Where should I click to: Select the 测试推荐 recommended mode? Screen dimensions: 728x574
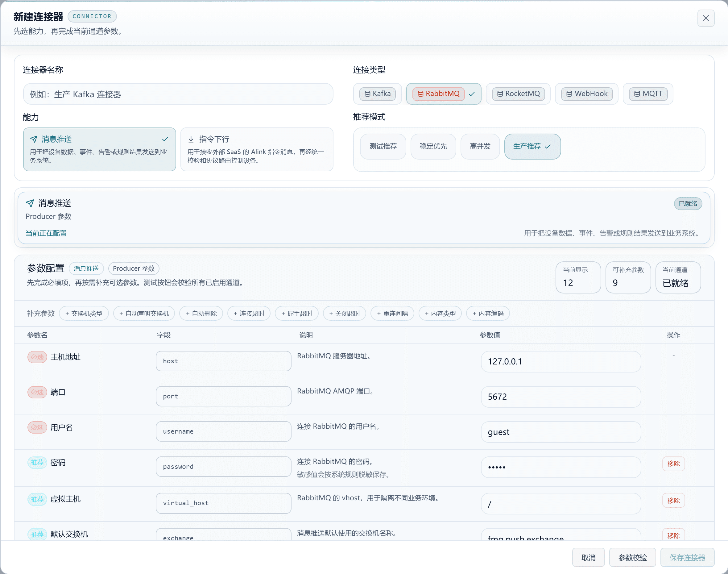pyautogui.click(x=383, y=146)
